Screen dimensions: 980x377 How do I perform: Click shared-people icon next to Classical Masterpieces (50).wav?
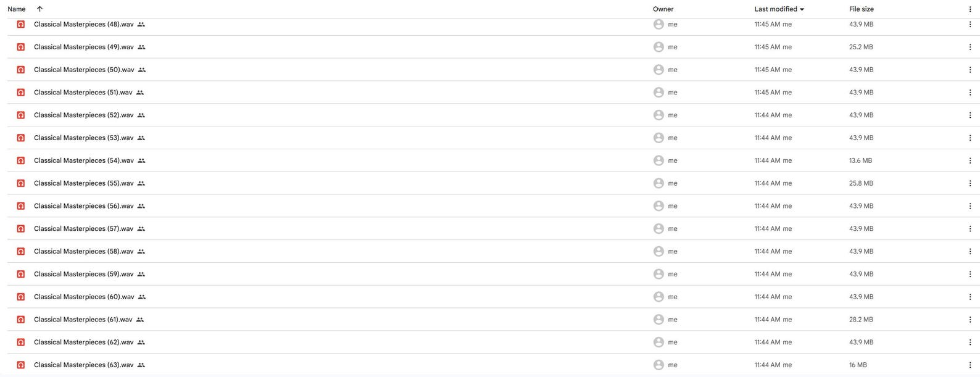[x=142, y=70]
